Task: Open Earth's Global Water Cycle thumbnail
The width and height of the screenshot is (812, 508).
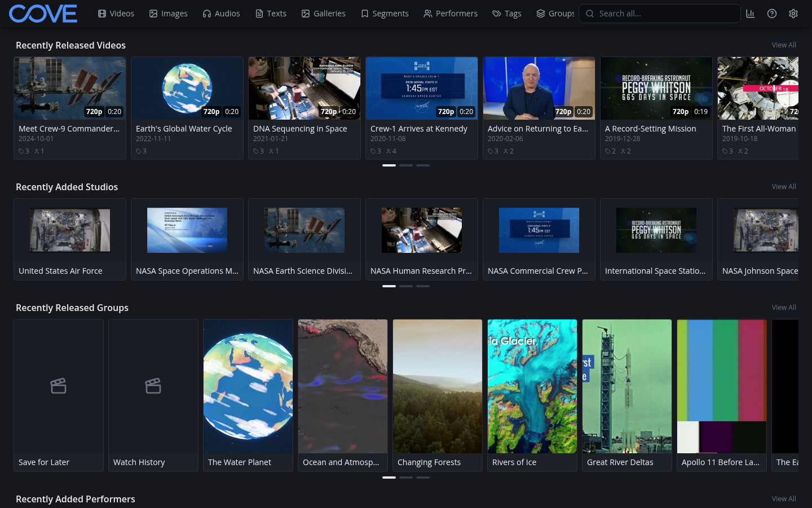Action: (187, 88)
